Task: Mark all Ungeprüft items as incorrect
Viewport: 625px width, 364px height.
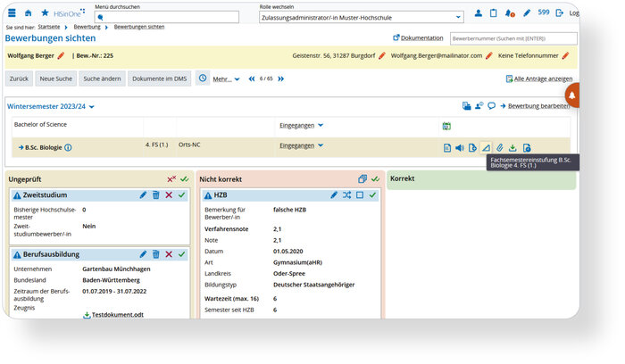Action: tap(171, 179)
